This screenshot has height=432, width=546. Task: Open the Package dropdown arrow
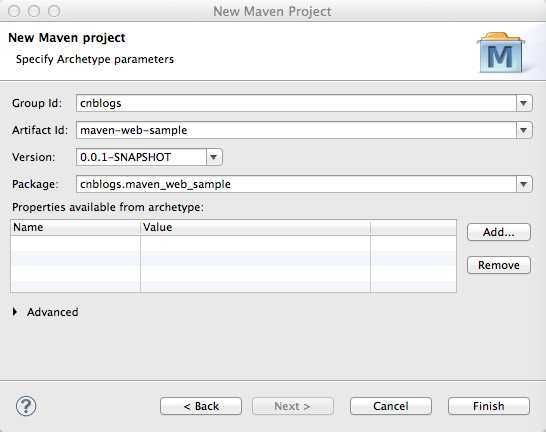(x=524, y=184)
